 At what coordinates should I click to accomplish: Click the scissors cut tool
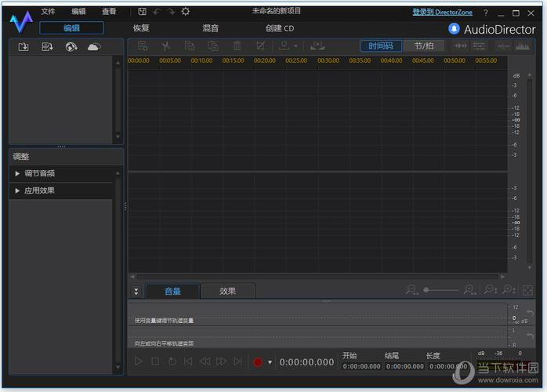[166, 45]
